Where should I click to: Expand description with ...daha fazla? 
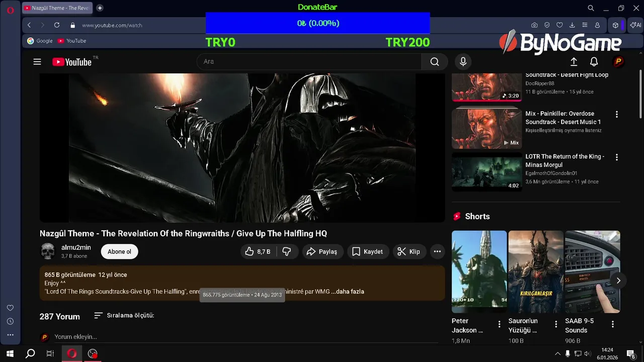point(348,292)
